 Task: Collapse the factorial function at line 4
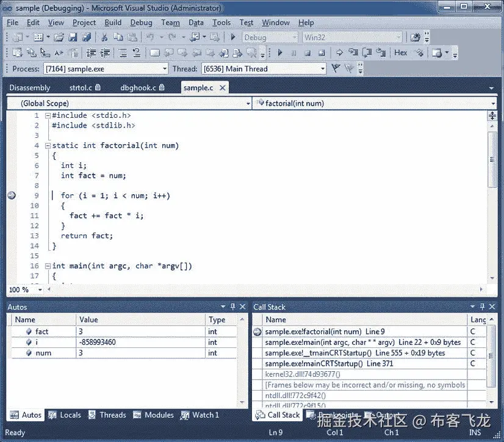click(x=48, y=146)
